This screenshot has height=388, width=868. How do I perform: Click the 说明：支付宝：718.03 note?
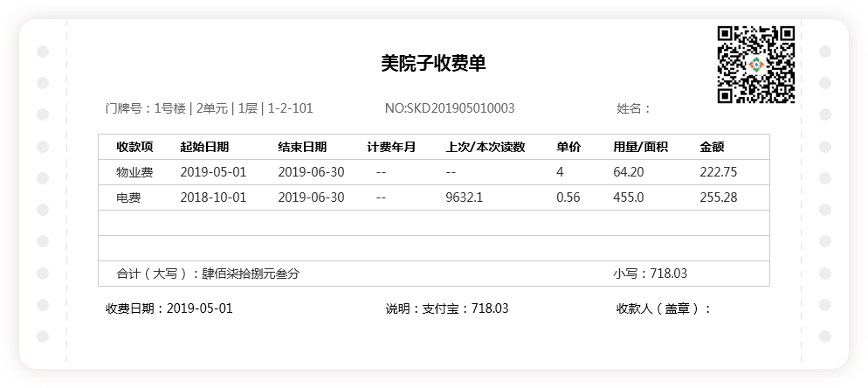tap(447, 308)
